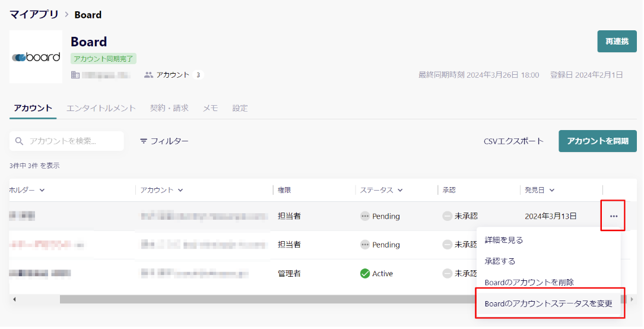Click the 再連携 button
The height and width of the screenshot is (329, 644).
click(x=617, y=42)
